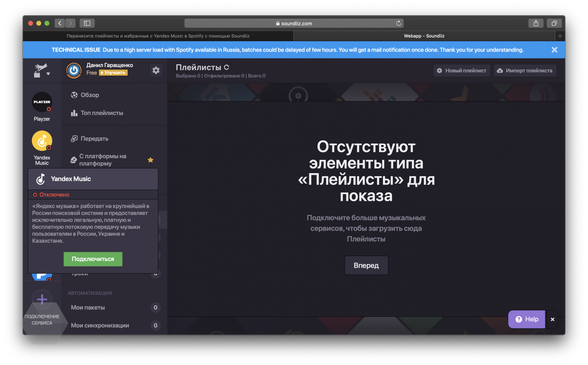Open the Soundiiz logo dropdown menu
This screenshot has width=588, height=365.
tap(42, 70)
